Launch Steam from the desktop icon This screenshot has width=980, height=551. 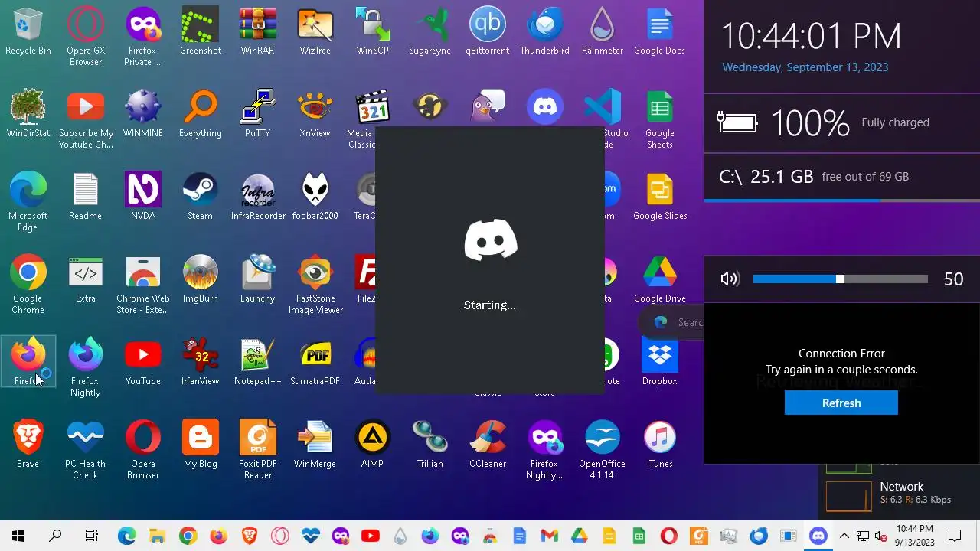pos(200,197)
